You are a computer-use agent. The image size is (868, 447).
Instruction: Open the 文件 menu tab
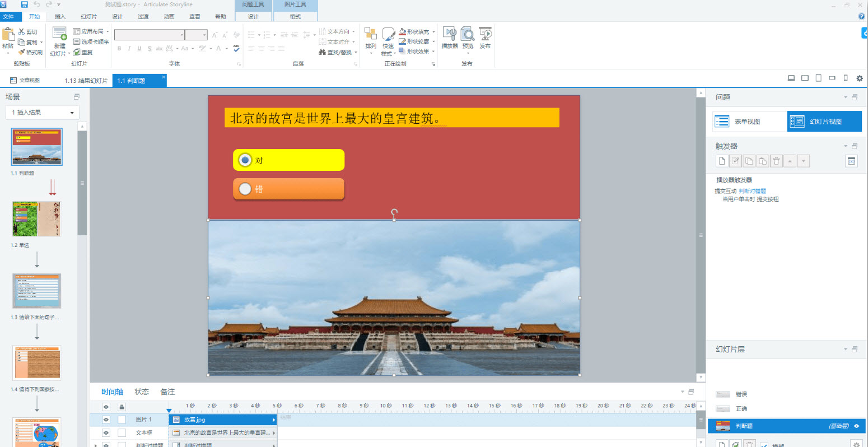point(8,17)
